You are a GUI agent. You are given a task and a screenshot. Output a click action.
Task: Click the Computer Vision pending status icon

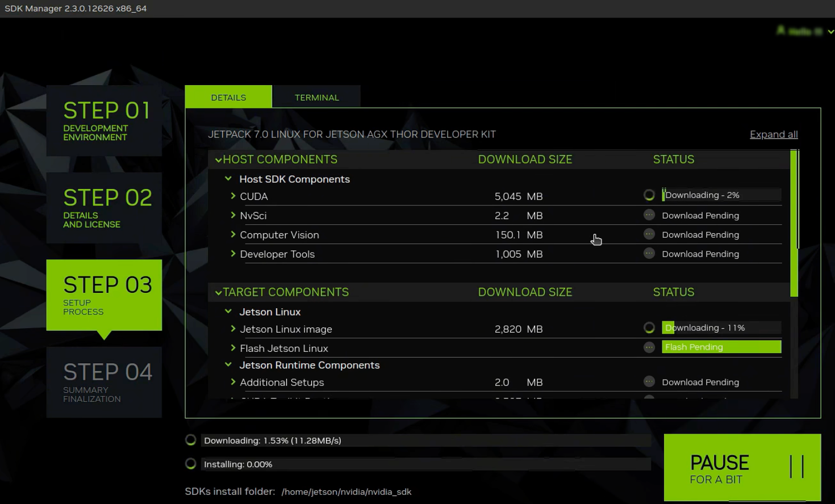[649, 234]
